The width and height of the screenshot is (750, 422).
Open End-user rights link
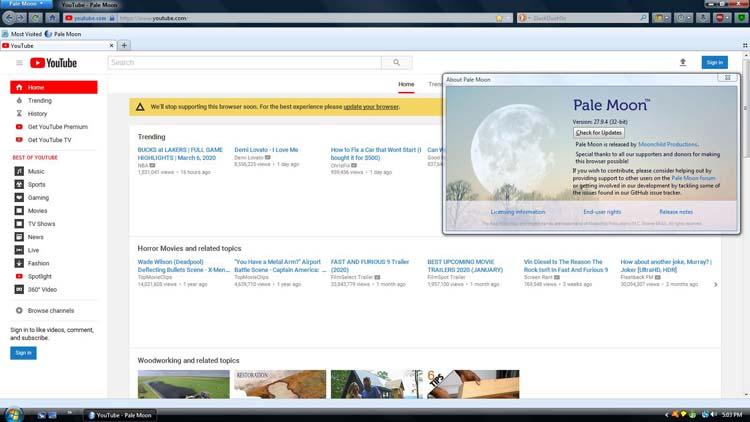coord(602,212)
